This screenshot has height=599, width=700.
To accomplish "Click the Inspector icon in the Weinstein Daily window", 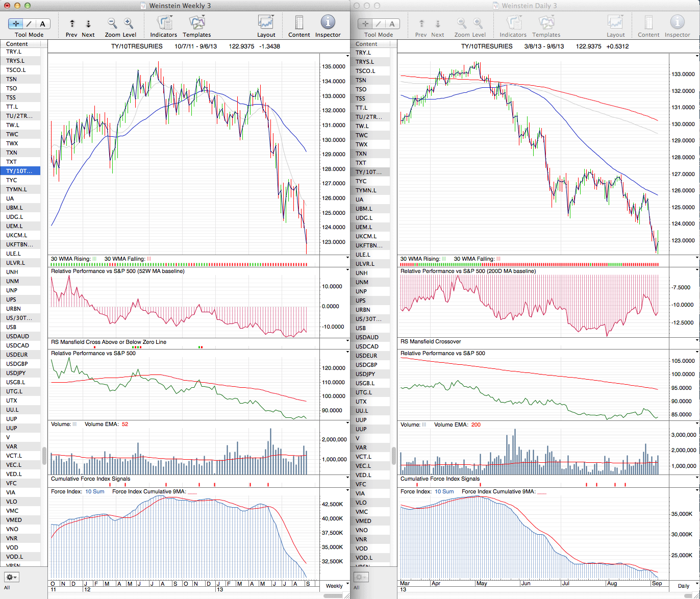I will pos(677,23).
